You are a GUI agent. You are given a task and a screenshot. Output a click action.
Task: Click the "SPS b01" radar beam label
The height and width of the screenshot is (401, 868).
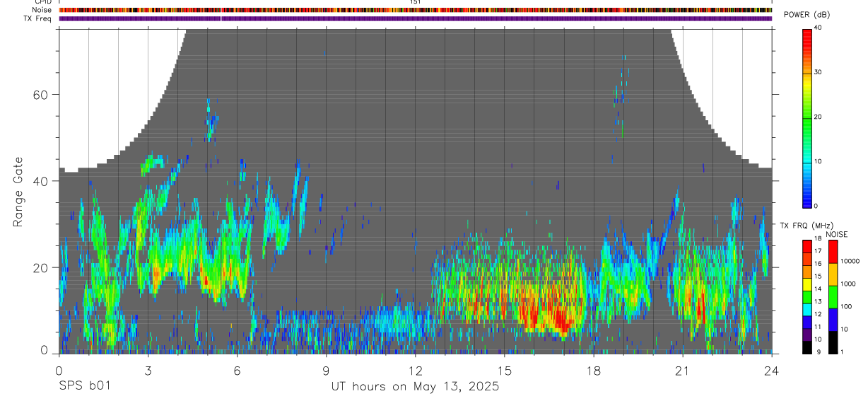[x=84, y=387]
